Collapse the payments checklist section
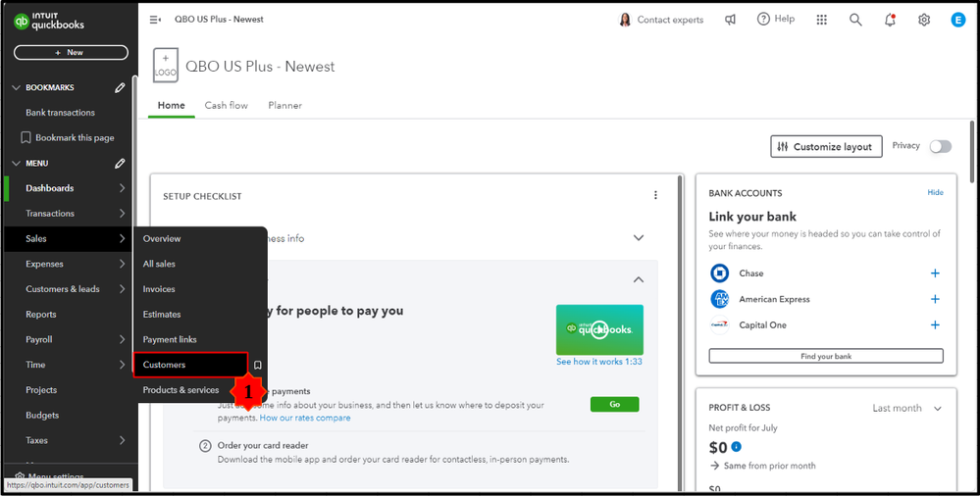The height and width of the screenshot is (496, 980). point(638,280)
